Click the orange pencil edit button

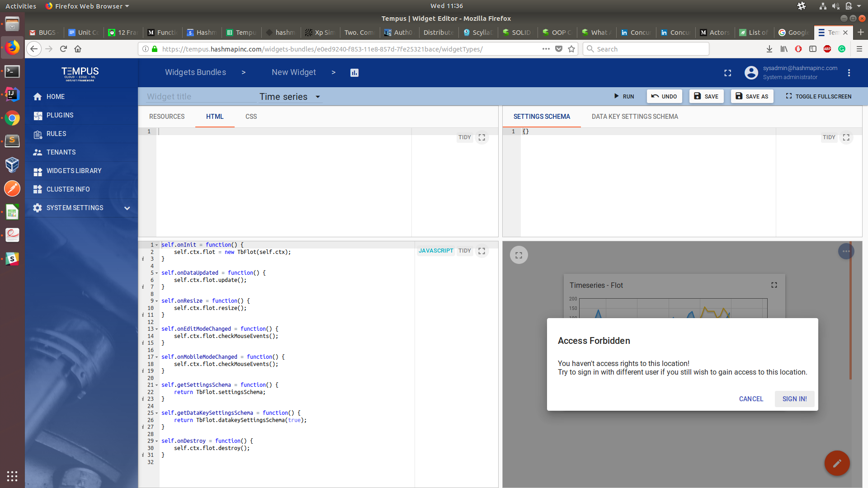pyautogui.click(x=837, y=463)
